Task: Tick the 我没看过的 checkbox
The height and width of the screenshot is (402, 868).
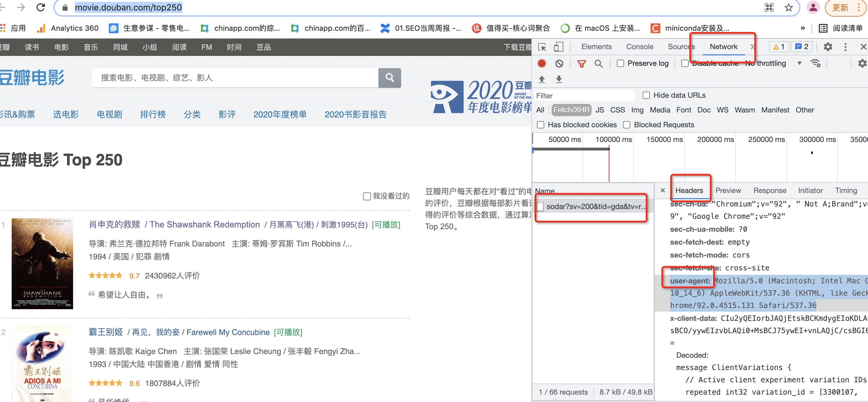Action: point(367,196)
